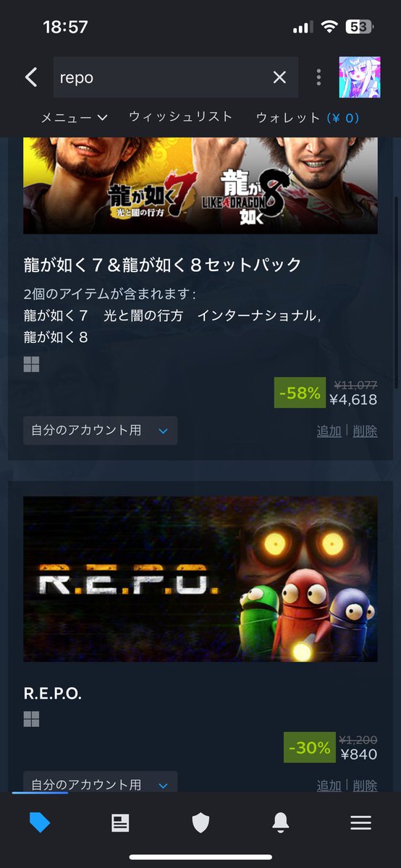Expand 自分のアカウント用 dropdown for the 龍が如く bundle

tap(100, 430)
